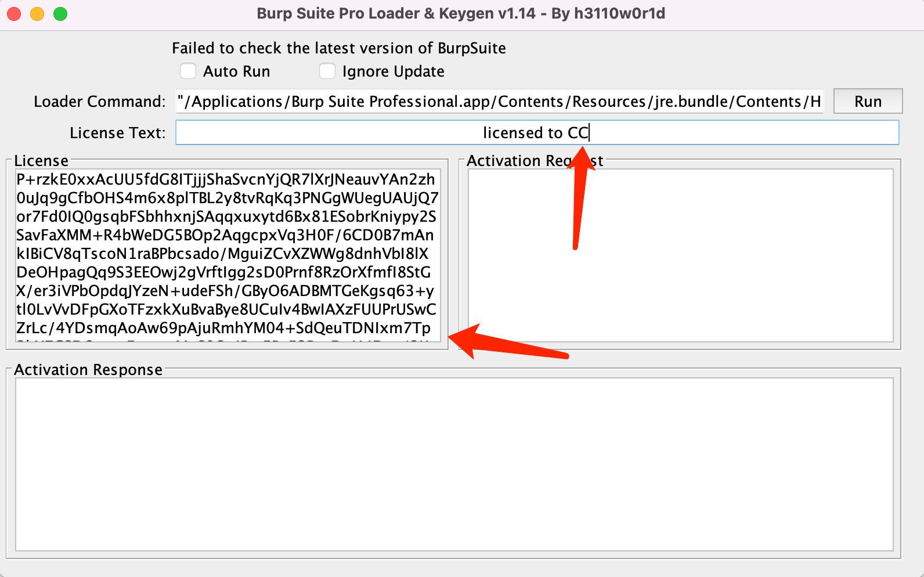
Task: Click the license line starting 'kIBiCV8qTscoN1'
Action: click(222, 254)
